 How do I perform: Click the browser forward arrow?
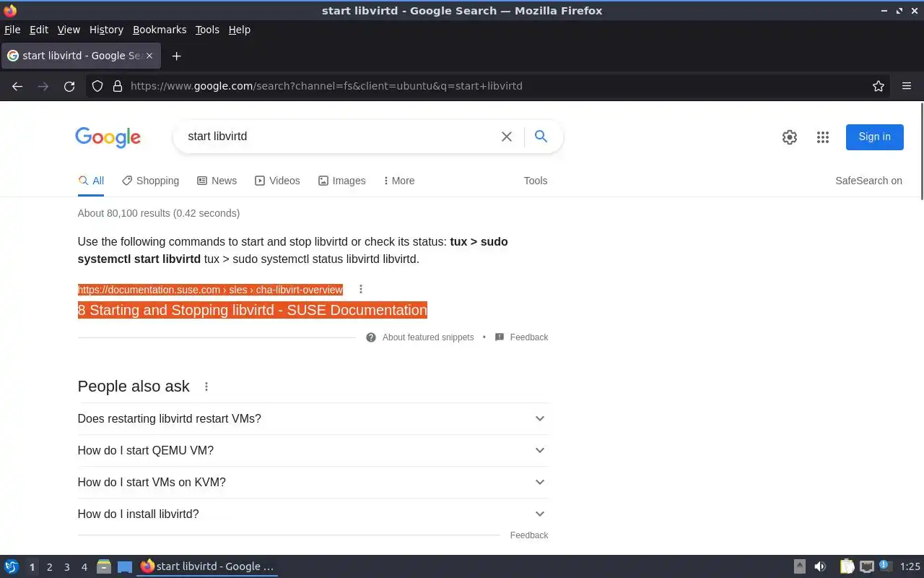[x=43, y=86]
